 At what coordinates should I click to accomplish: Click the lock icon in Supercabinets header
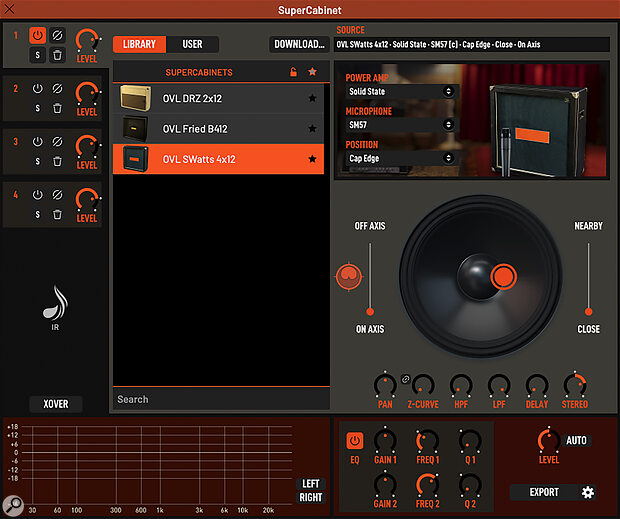[x=293, y=73]
